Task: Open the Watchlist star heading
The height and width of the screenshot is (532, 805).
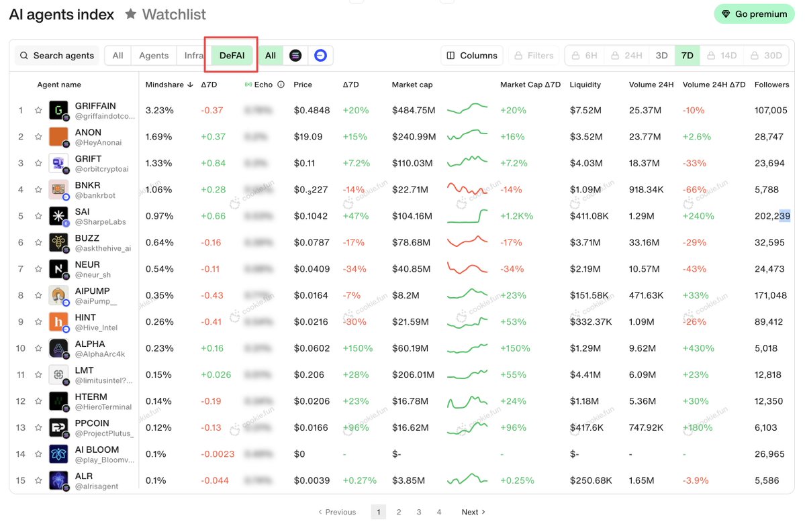Action: click(165, 14)
